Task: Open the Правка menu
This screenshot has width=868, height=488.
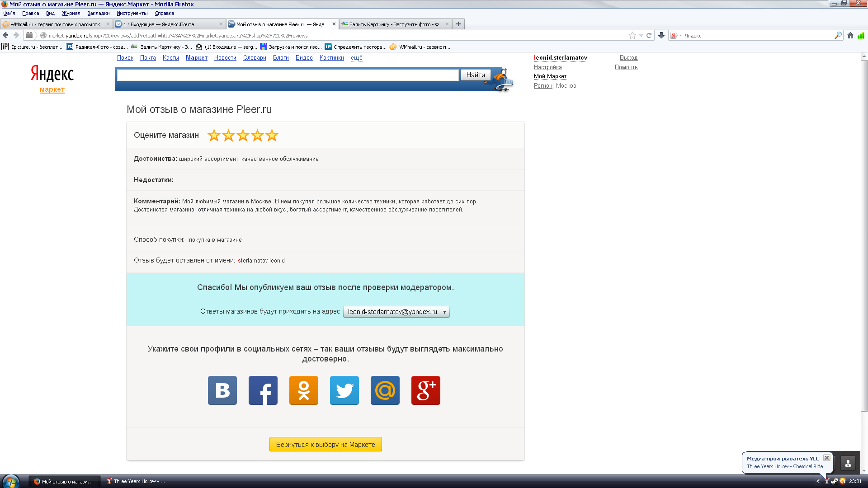Action: click(x=31, y=13)
